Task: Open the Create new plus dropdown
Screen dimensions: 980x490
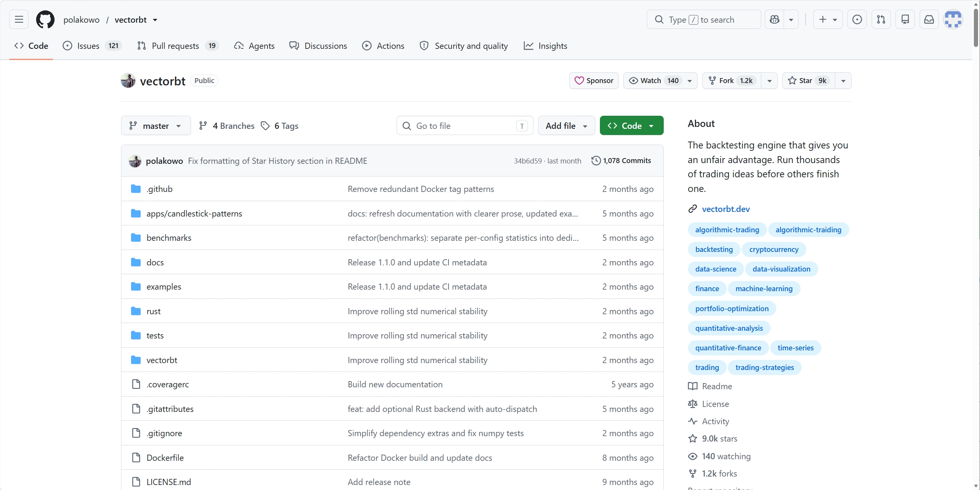Action: tap(828, 19)
